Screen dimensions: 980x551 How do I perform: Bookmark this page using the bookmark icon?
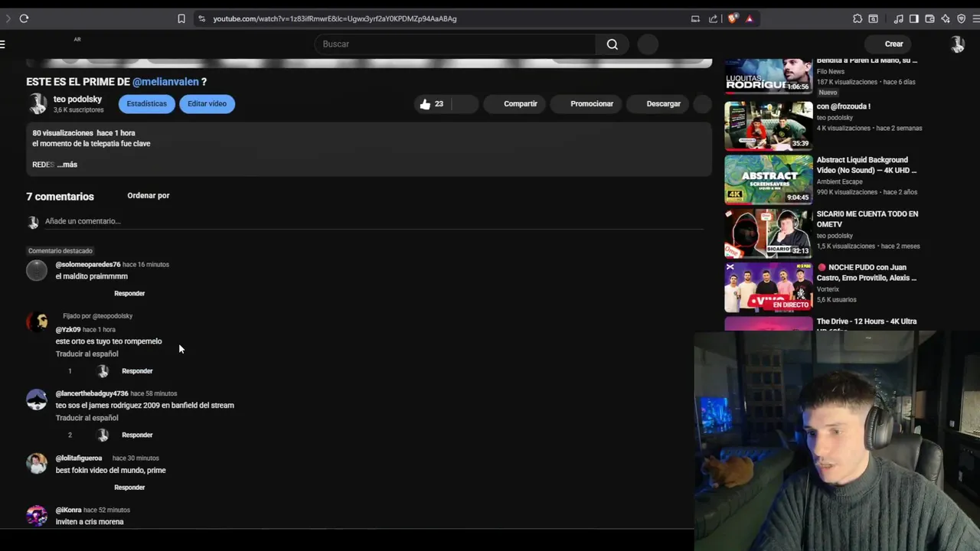pyautogui.click(x=181, y=18)
